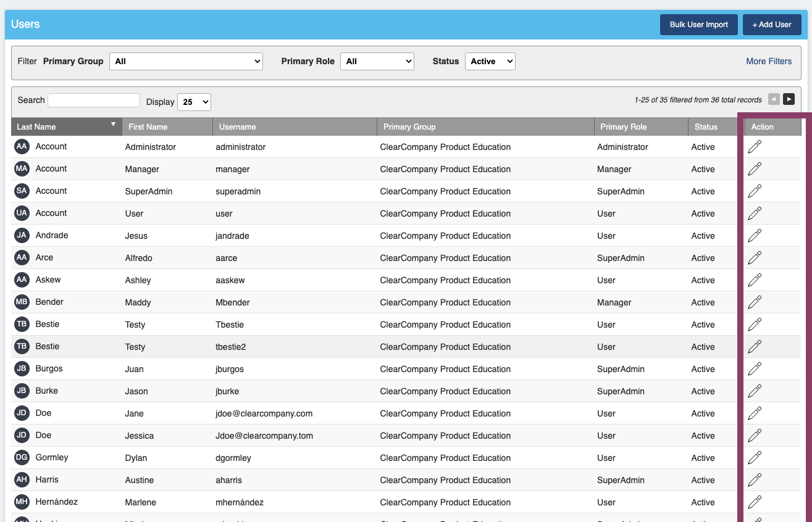
Task: Open the Status filter dropdown
Action: click(x=490, y=61)
